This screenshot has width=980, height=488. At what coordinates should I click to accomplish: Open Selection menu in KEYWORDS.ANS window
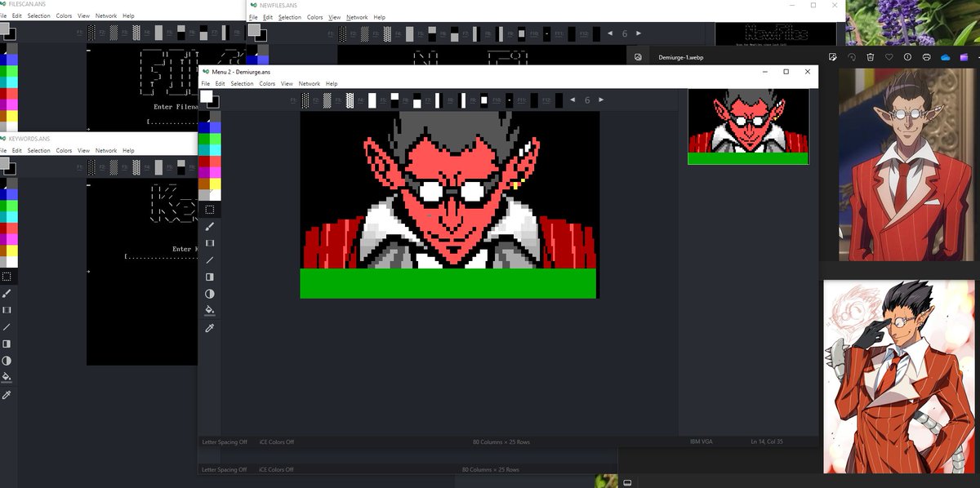click(38, 151)
